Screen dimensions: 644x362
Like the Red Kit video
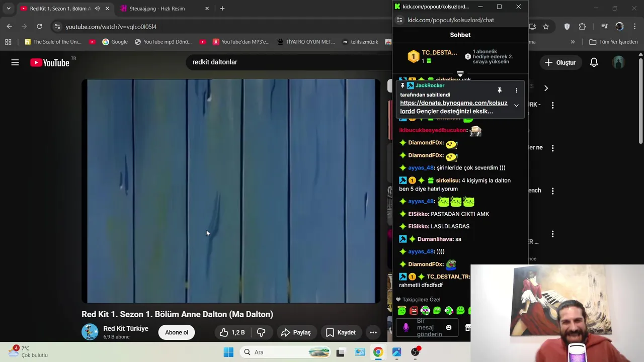click(x=232, y=332)
